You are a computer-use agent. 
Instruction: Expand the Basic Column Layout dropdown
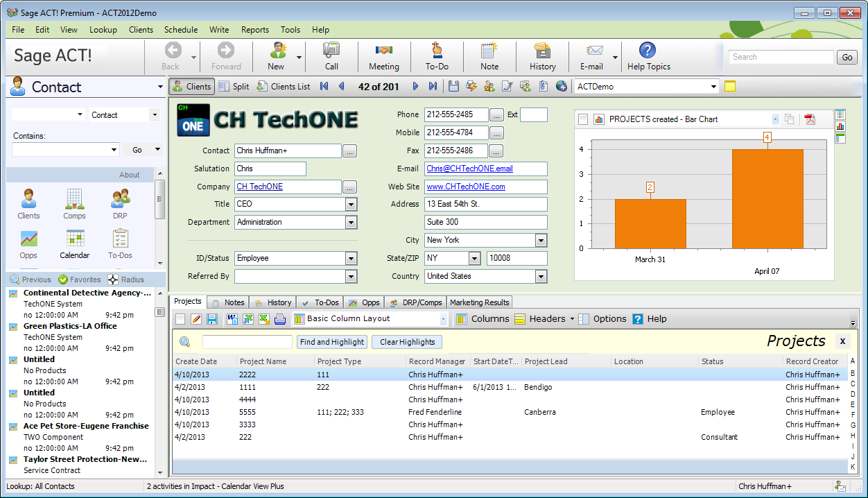[x=444, y=319]
